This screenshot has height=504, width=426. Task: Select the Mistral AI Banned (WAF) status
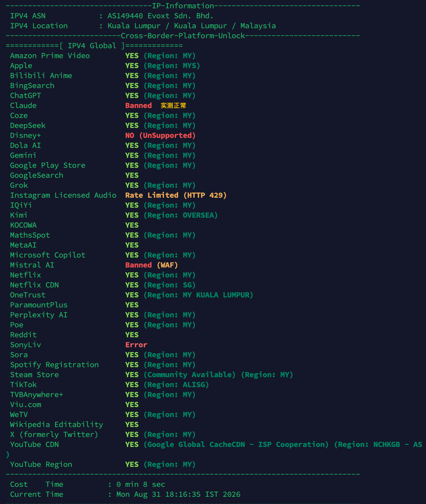click(x=152, y=265)
